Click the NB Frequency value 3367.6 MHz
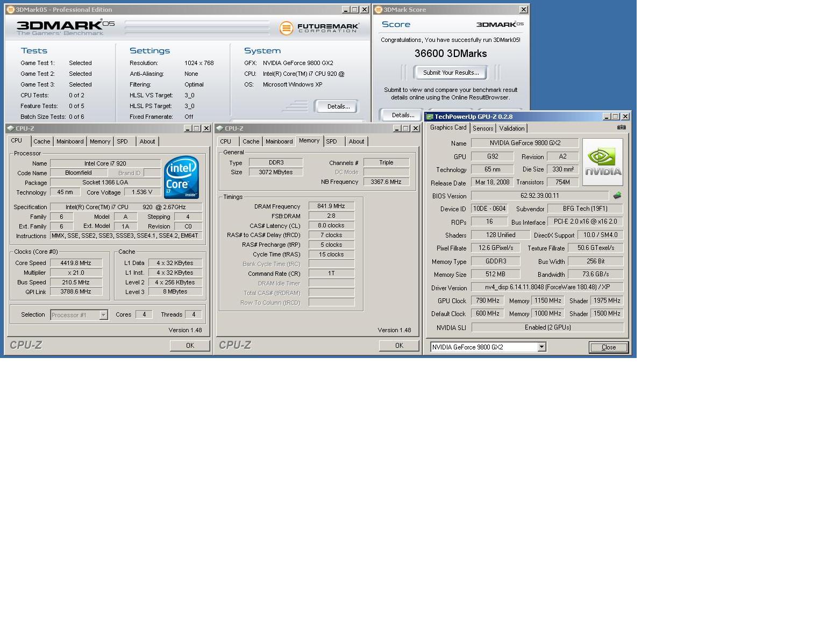 pyautogui.click(x=386, y=182)
